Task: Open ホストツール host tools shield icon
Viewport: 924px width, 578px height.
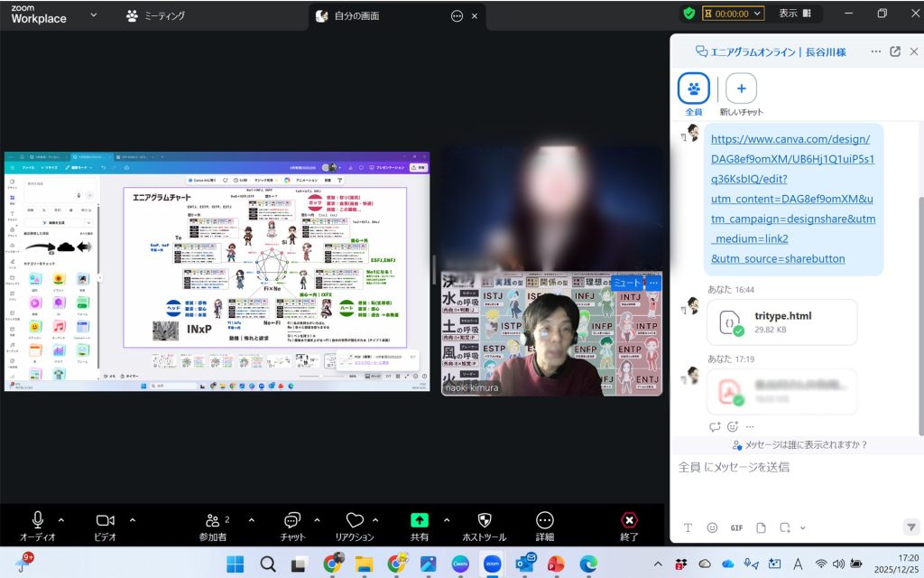Action: pyautogui.click(x=484, y=520)
